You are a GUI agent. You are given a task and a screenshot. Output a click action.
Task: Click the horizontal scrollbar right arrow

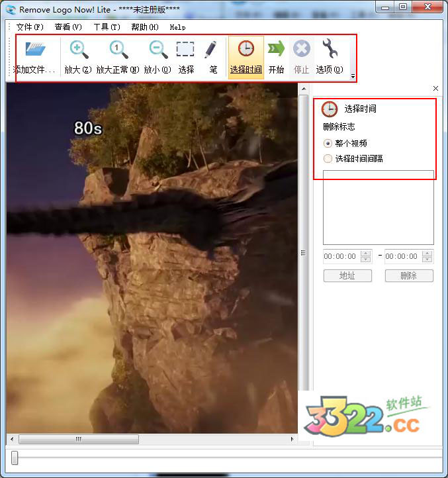pyautogui.click(x=292, y=440)
